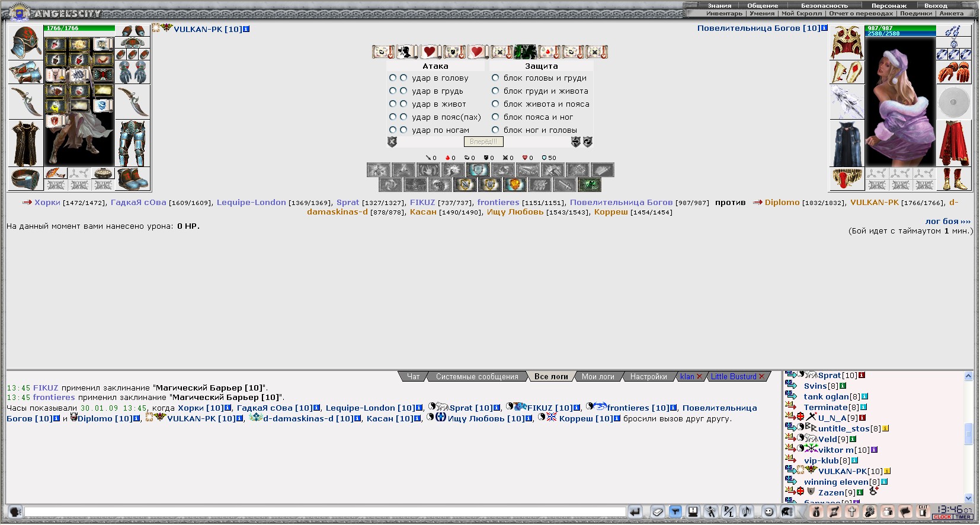Click the hand-with-coins icon
This screenshot has height=525, width=980.
[870, 511]
